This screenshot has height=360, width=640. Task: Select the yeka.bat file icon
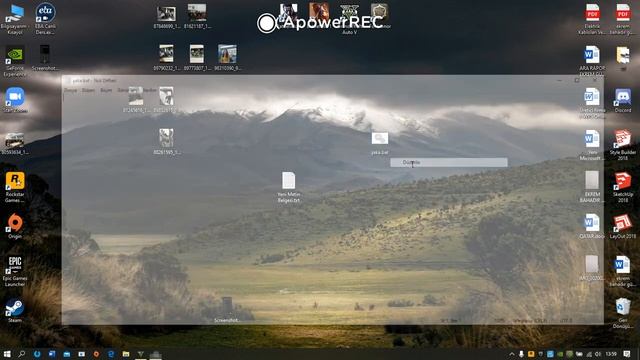click(380, 143)
